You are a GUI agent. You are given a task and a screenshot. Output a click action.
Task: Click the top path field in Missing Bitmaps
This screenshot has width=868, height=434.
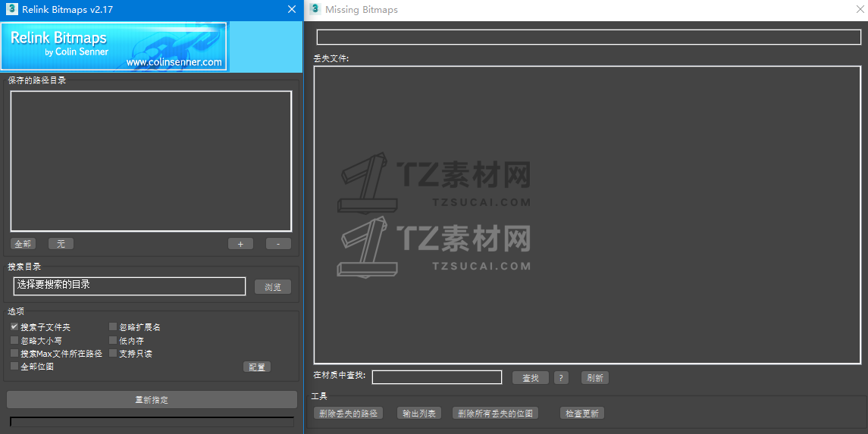(588, 37)
